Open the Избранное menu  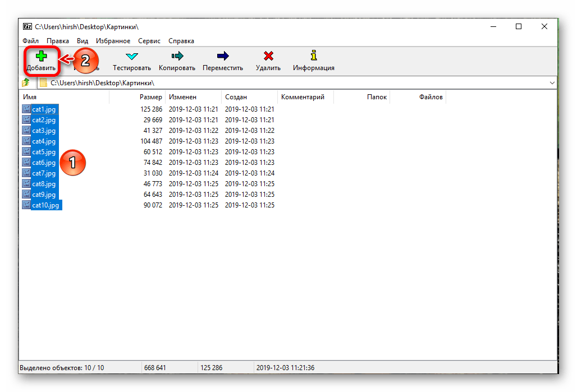[x=113, y=41]
